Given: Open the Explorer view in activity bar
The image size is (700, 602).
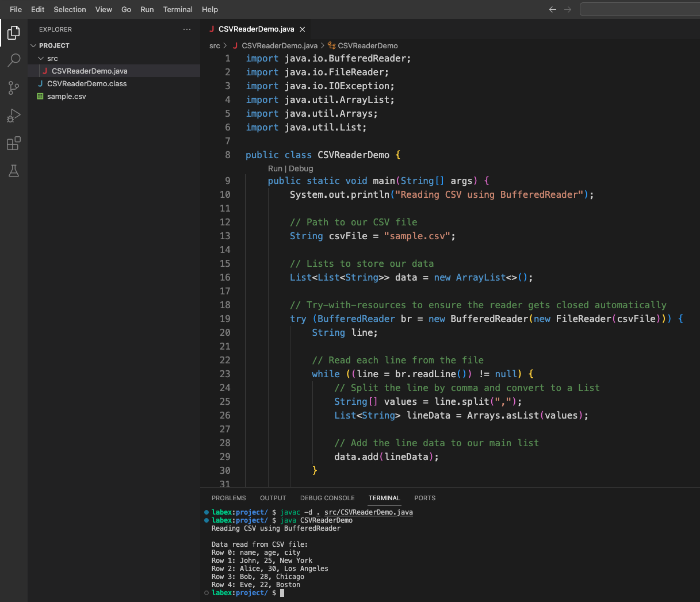Looking at the screenshot, I should point(14,33).
